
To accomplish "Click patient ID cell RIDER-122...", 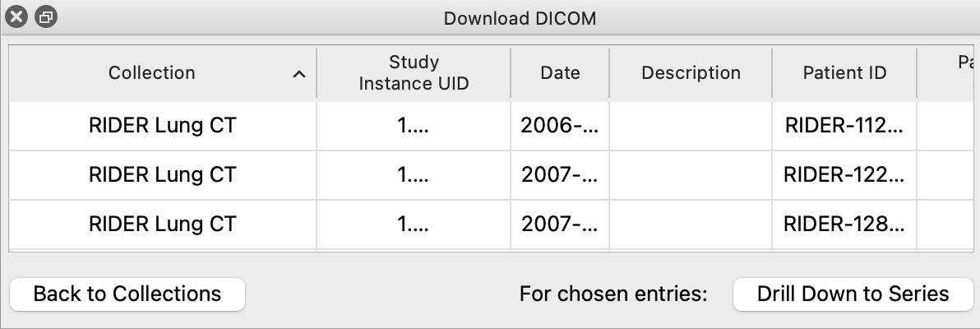I will coord(844,175).
